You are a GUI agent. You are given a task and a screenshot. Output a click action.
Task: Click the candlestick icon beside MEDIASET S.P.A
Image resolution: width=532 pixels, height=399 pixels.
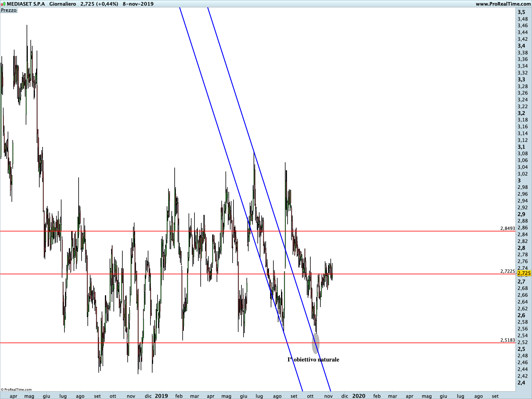(3, 4)
